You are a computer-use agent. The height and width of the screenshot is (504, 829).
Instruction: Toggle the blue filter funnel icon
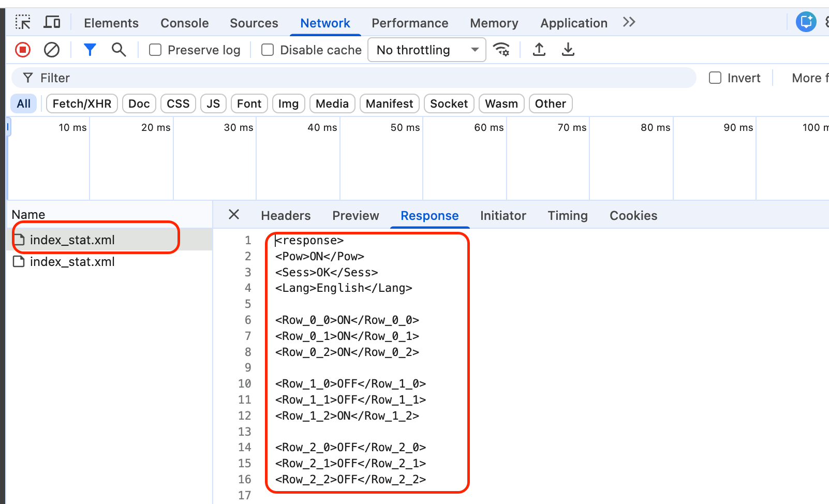click(x=90, y=50)
